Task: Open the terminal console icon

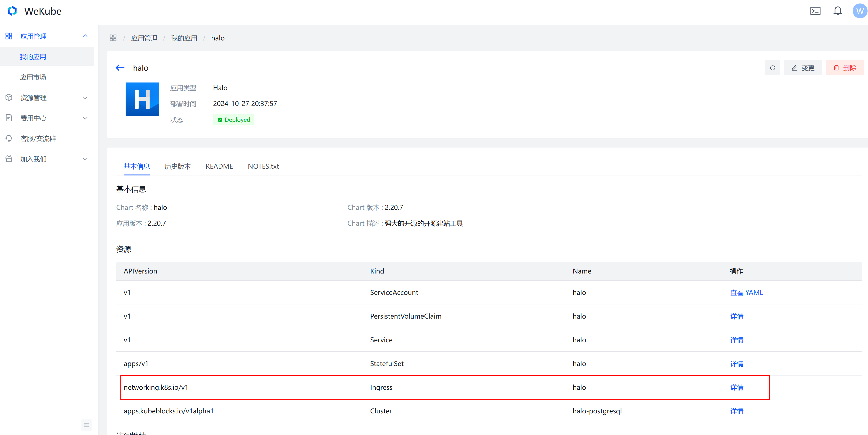Action: 815,11
